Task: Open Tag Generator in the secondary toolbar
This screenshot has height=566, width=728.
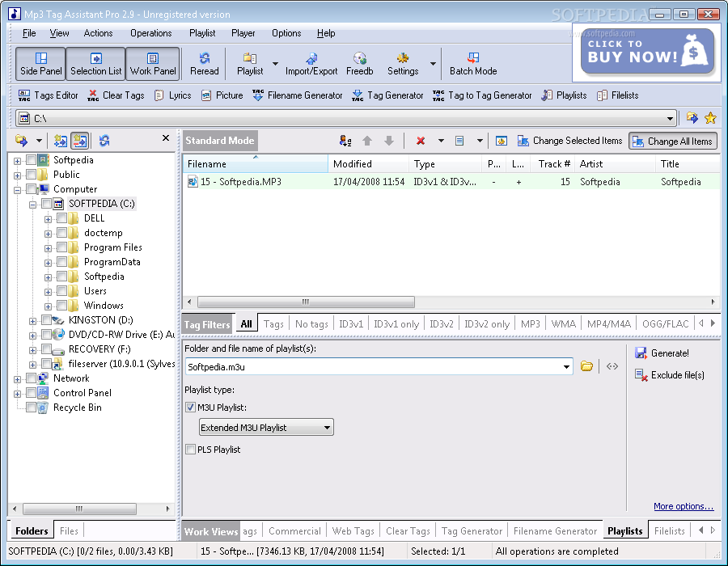Action: [387, 95]
